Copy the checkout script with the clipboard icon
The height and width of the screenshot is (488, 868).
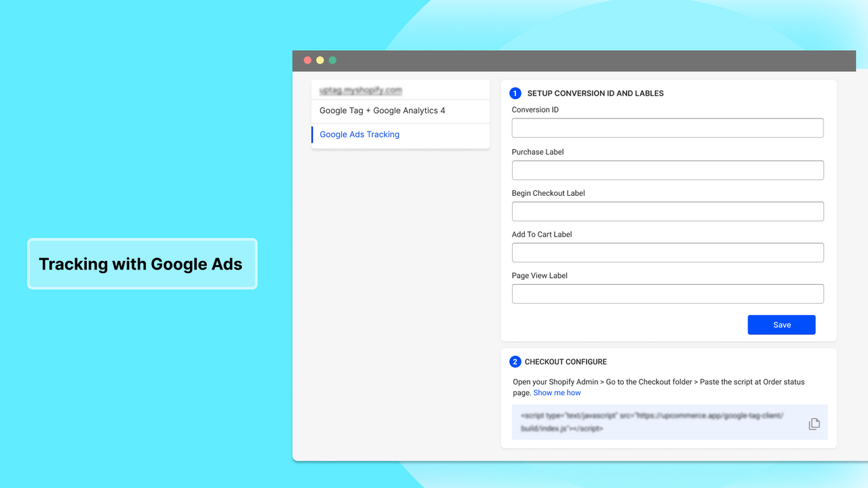[x=814, y=424]
